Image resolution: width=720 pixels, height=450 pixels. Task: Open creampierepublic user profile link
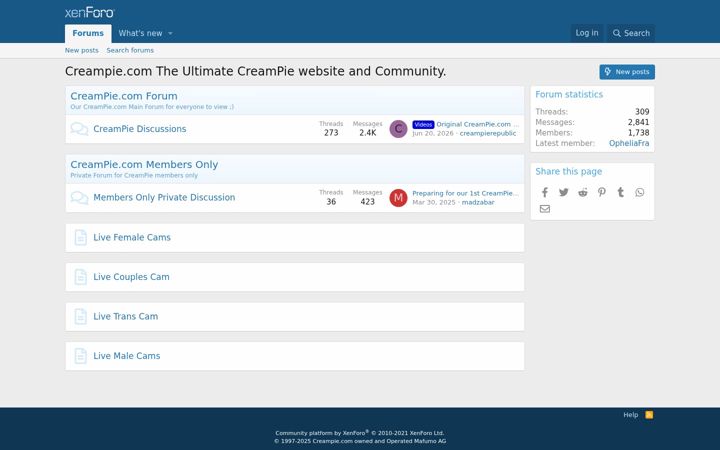pyautogui.click(x=488, y=134)
